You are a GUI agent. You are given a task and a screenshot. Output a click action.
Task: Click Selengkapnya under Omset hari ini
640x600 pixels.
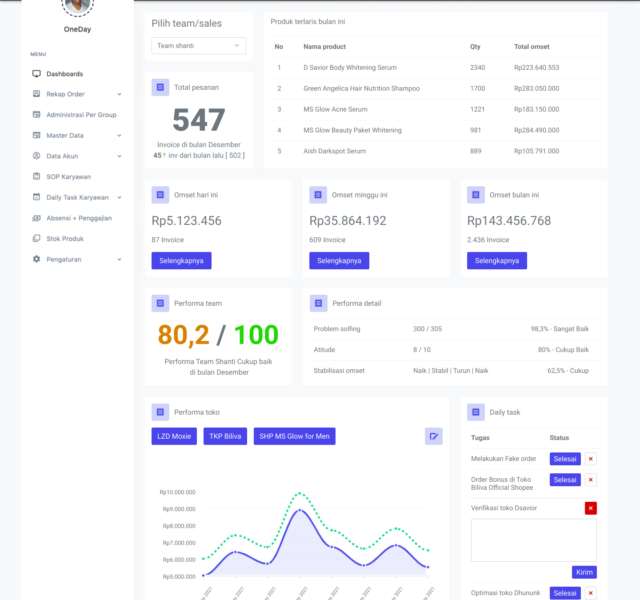coord(181,260)
